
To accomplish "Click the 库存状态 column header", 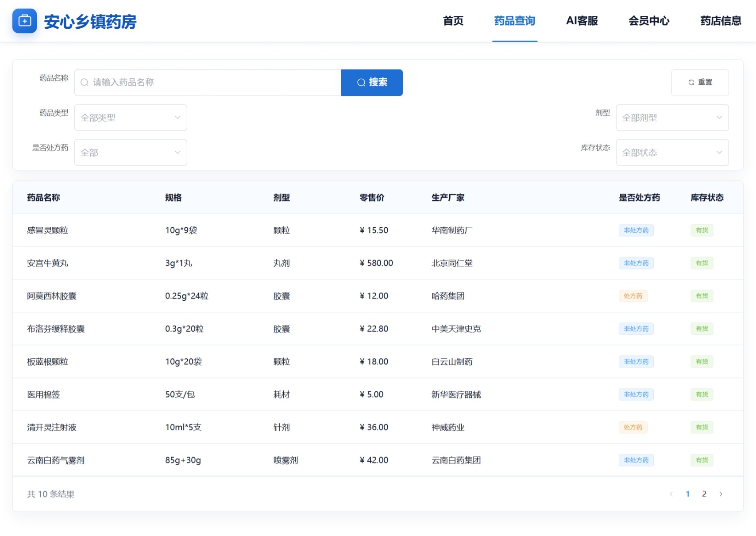I will click(x=707, y=198).
